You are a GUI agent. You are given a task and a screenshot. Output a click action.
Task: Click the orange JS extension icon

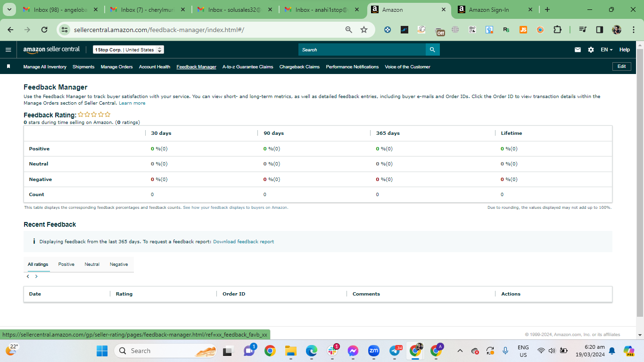(x=523, y=30)
